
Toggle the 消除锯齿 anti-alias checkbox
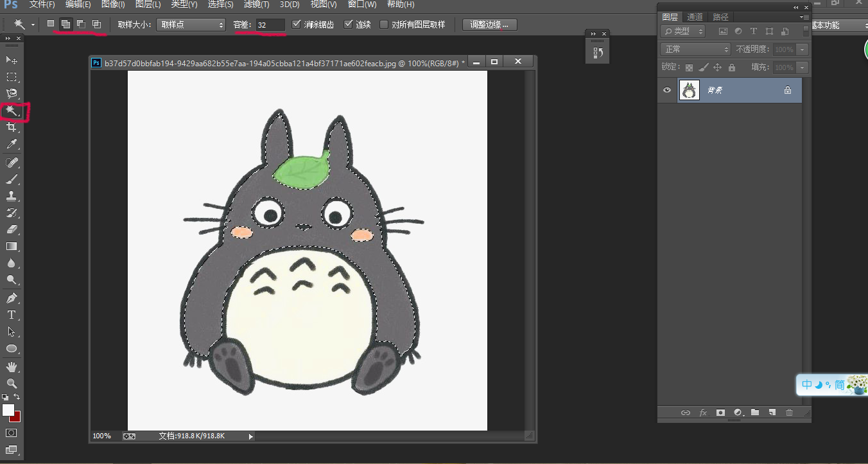(296, 24)
